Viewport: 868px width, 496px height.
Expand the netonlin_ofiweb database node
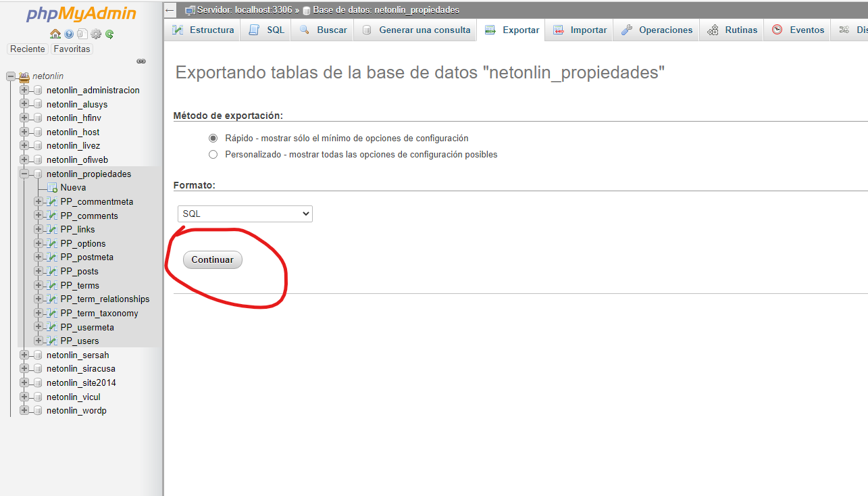[x=24, y=159]
